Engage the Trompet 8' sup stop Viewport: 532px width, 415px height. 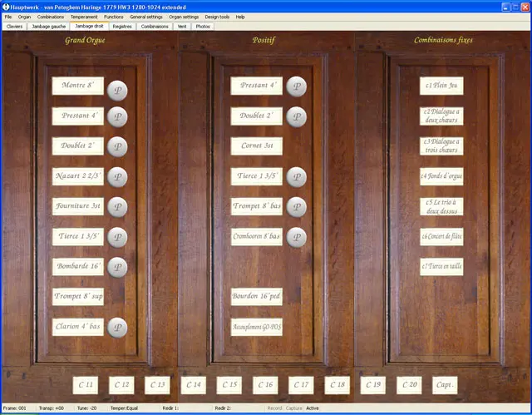[78, 296]
